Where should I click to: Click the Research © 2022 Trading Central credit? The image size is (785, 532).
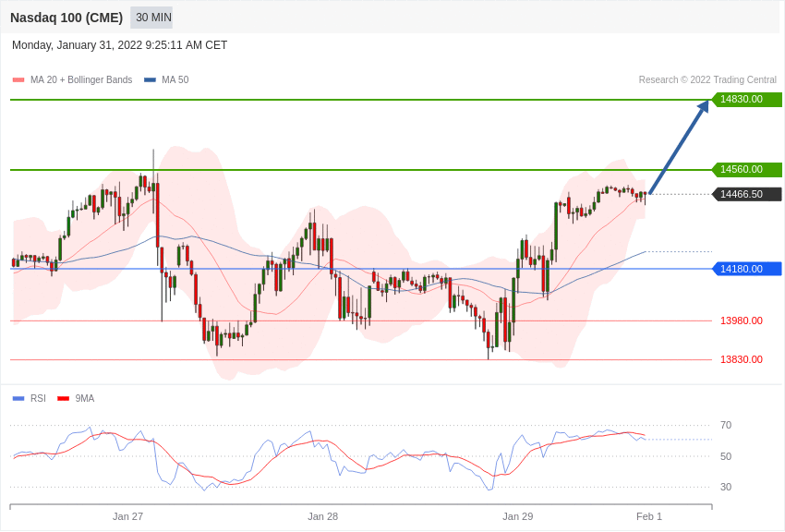click(x=707, y=79)
